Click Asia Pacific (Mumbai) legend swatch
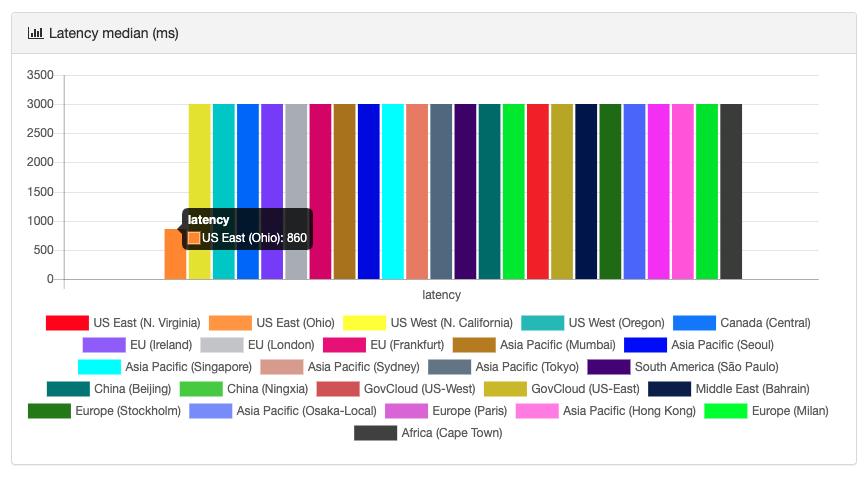The width and height of the screenshot is (868, 478). [x=473, y=345]
